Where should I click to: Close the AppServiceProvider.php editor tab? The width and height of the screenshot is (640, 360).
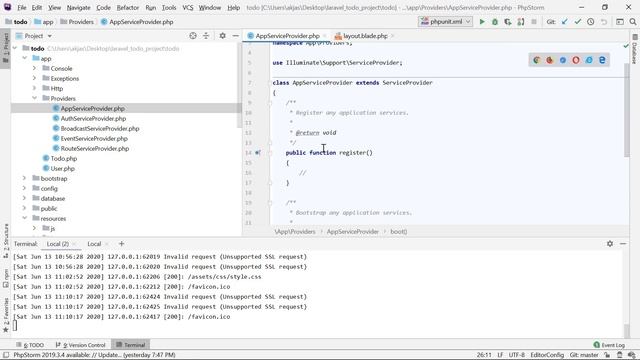pos(325,36)
